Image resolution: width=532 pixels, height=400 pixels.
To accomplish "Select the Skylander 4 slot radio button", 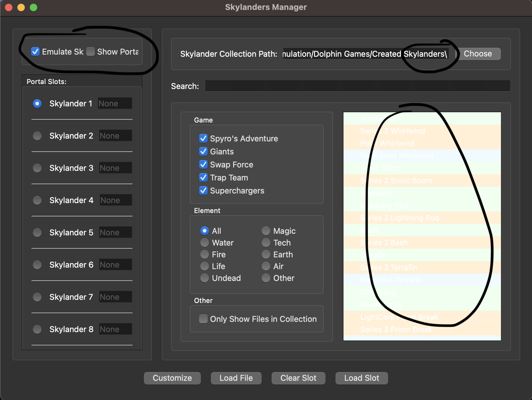I will [x=37, y=200].
